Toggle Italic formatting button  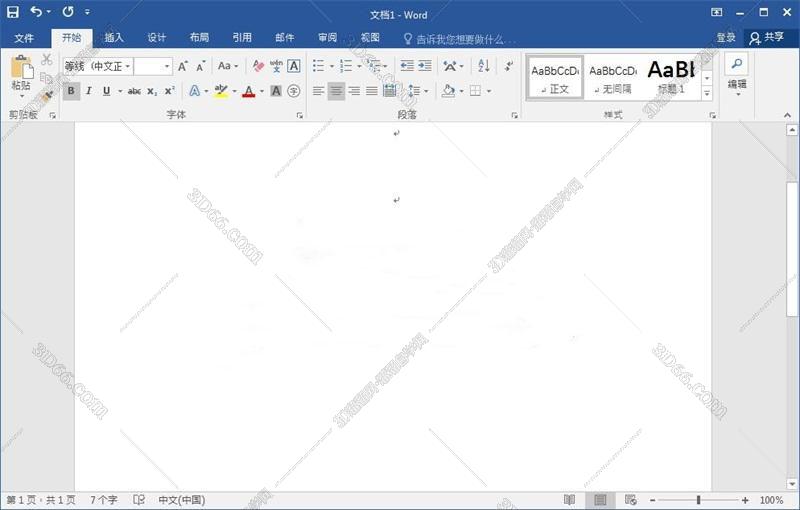click(x=88, y=91)
